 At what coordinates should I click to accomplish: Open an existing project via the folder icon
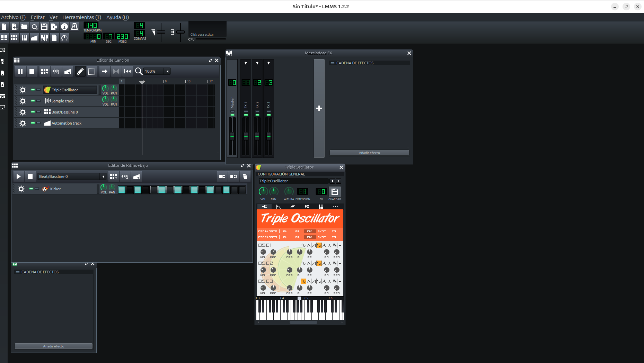click(x=24, y=27)
